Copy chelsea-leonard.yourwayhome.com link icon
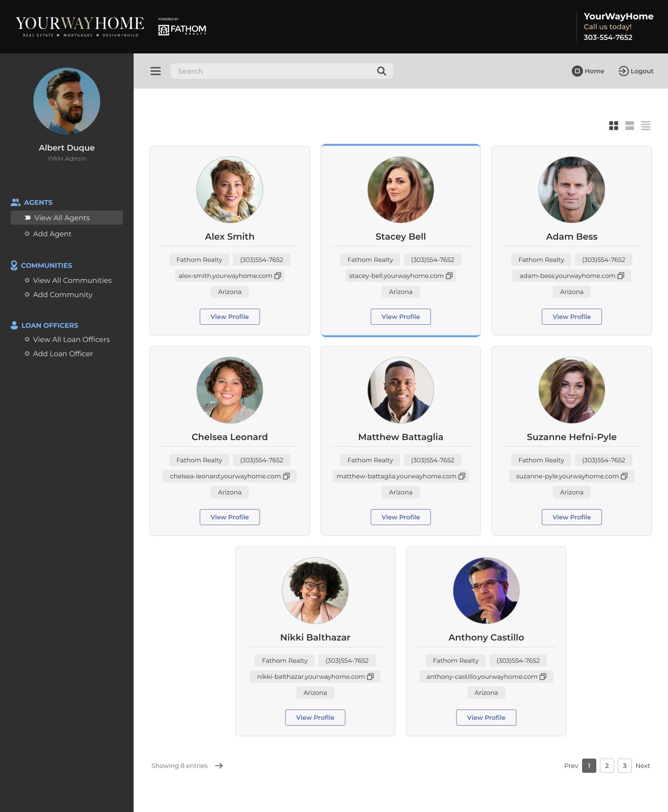This screenshot has width=668, height=812. [286, 476]
